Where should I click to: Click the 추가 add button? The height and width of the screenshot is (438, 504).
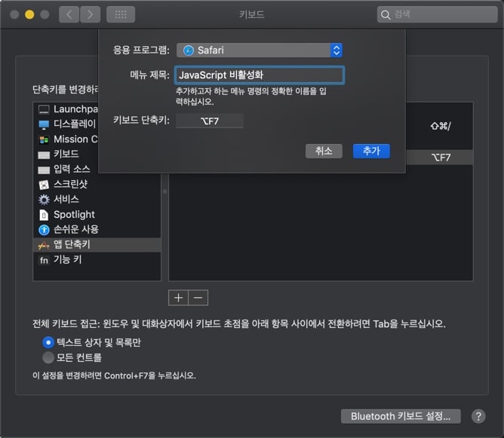[371, 152]
